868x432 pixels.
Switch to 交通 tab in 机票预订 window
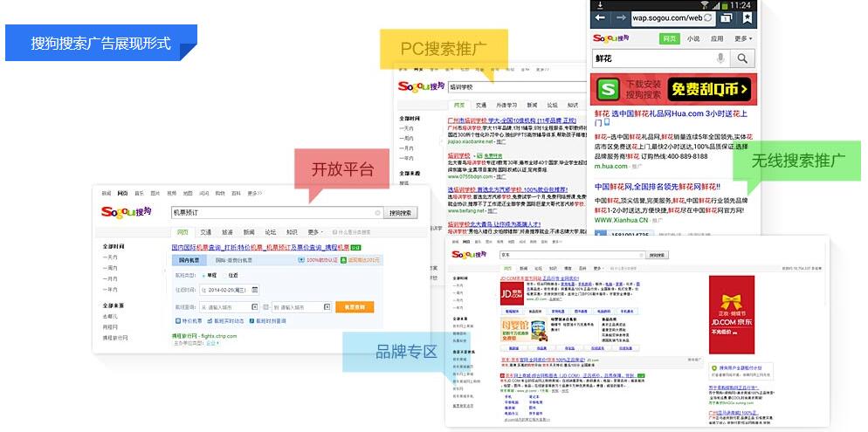205,232
